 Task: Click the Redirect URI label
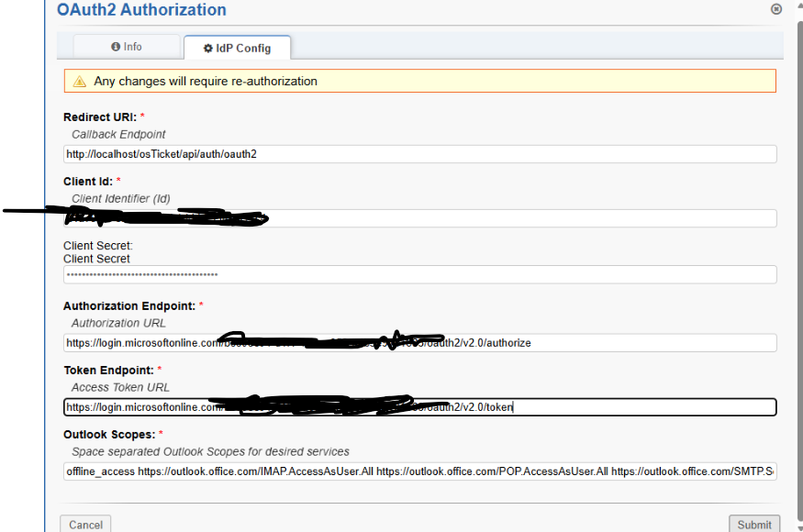click(99, 117)
